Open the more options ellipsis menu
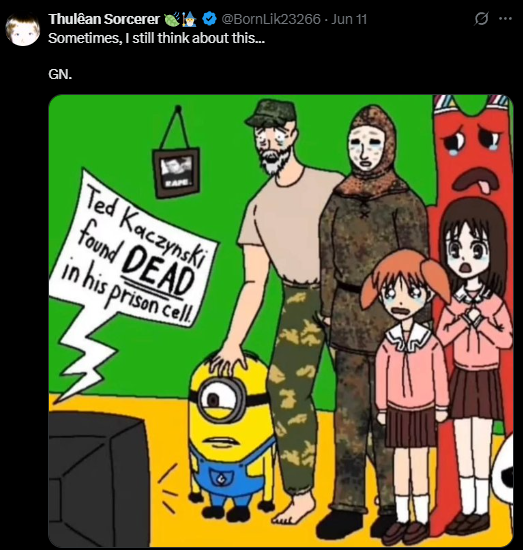523x550 pixels. pos(505,19)
